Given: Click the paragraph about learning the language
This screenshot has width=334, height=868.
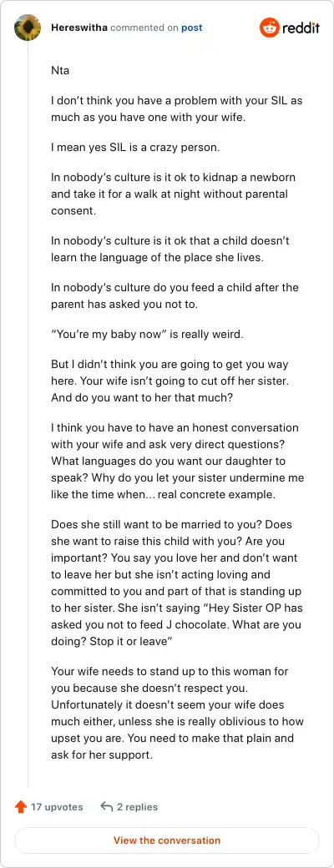Looking at the screenshot, I should click(x=170, y=249).
